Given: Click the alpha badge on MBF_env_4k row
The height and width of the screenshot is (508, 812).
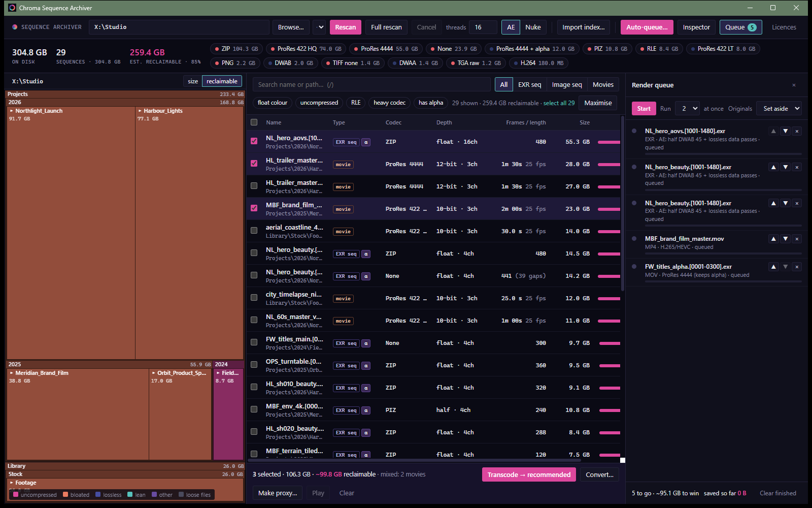Looking at the screenshot, I should [x=366, y=410].
